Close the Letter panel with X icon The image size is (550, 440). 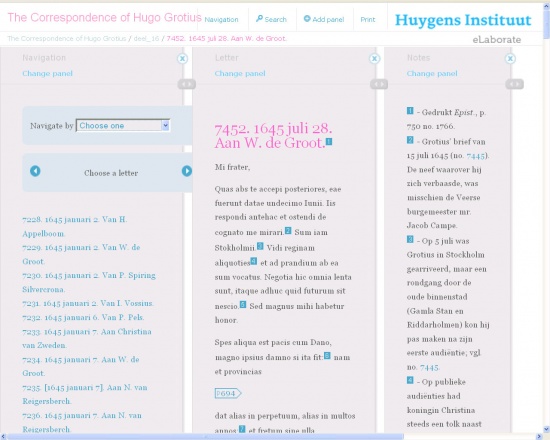(x=374, y=59)
